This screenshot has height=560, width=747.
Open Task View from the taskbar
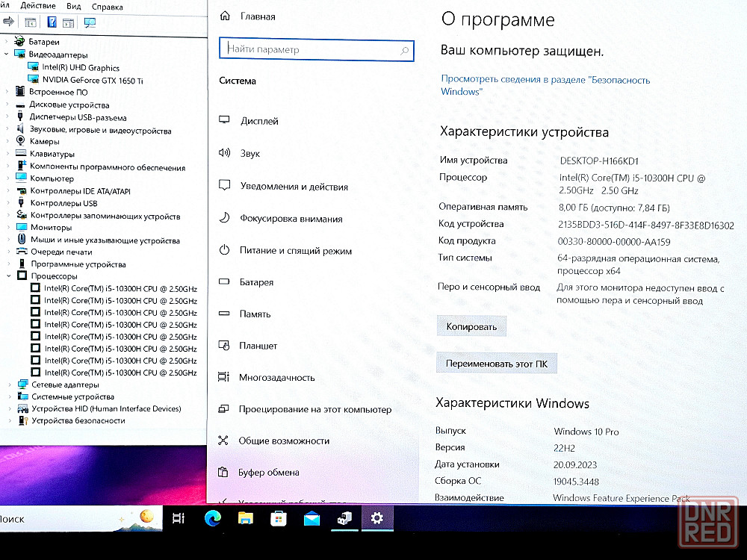pyautogui.click(x=179, y=518)
